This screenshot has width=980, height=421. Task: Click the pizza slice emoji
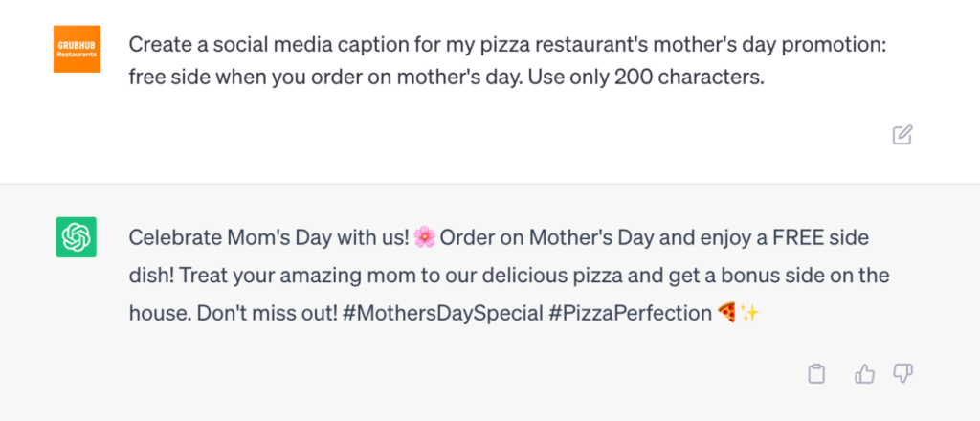tap(727, 312)
